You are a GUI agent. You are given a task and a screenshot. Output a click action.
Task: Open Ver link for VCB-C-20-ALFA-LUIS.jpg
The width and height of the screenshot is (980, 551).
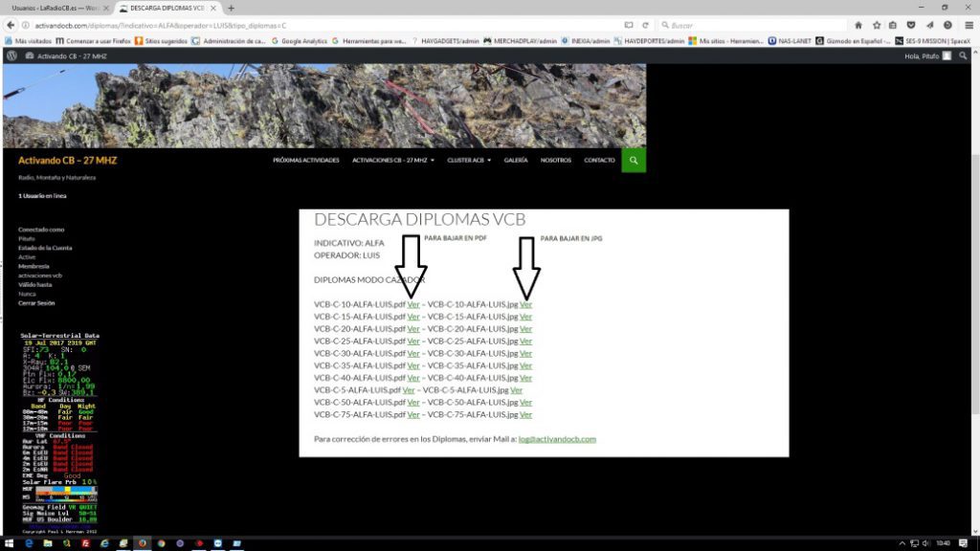(525, 329)
